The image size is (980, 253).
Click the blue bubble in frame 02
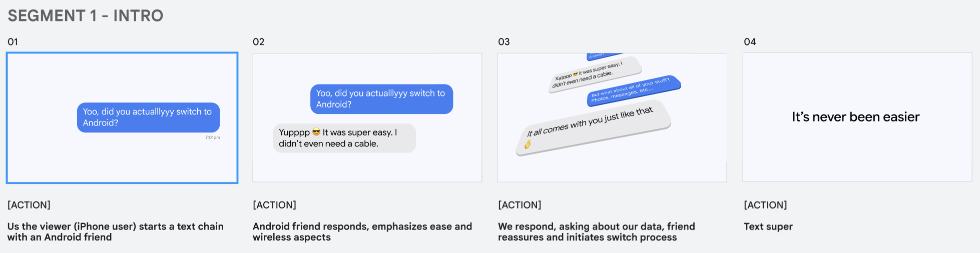(381, 99)
